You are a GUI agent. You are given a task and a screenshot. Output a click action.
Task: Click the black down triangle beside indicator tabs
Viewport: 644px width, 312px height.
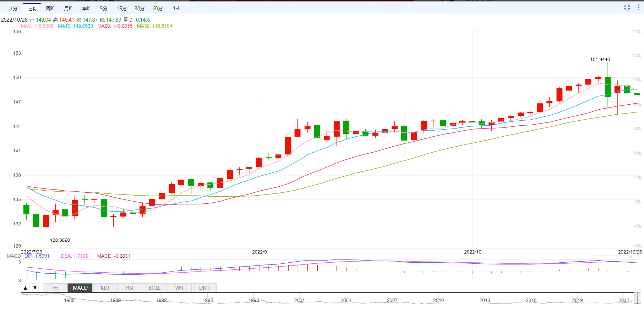35,288
